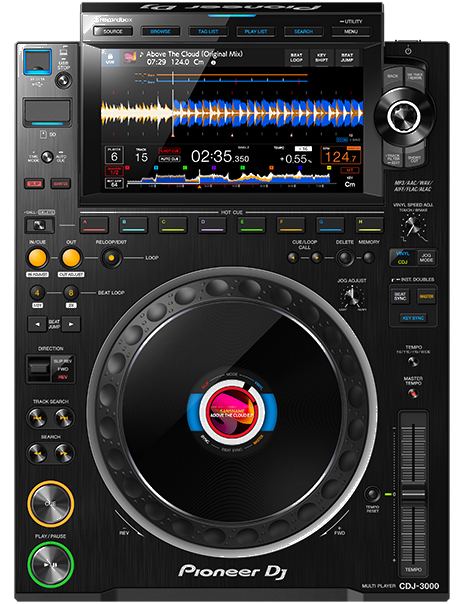Push the rotary selector knob
Screen dimensions: 464x604
pyautogui.click(x=403, y=115)
